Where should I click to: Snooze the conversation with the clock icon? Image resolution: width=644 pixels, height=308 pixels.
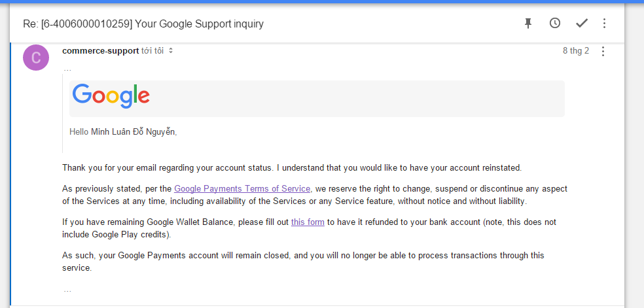click(555, 24)
